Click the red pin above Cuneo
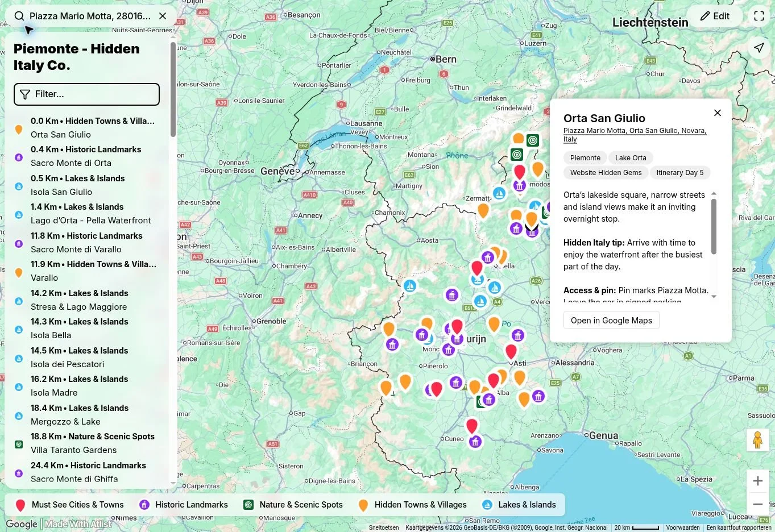 point(471,425)
